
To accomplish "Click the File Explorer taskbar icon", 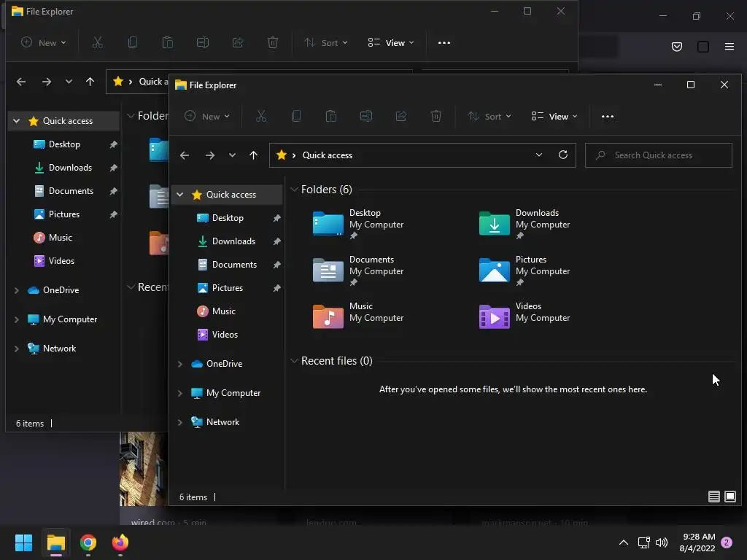I will [x=55, y=542].
